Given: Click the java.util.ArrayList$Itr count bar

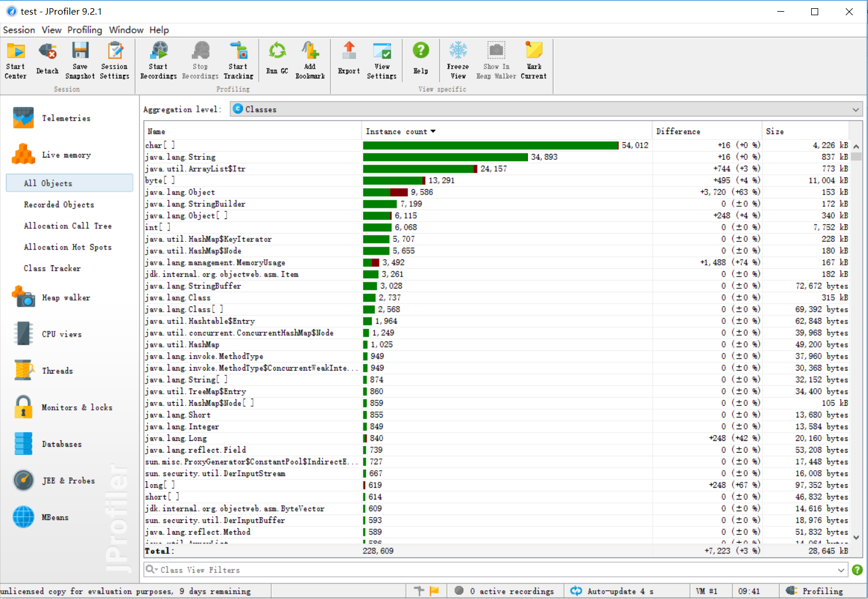Looking at the screenshot, I should coord(420,169).
